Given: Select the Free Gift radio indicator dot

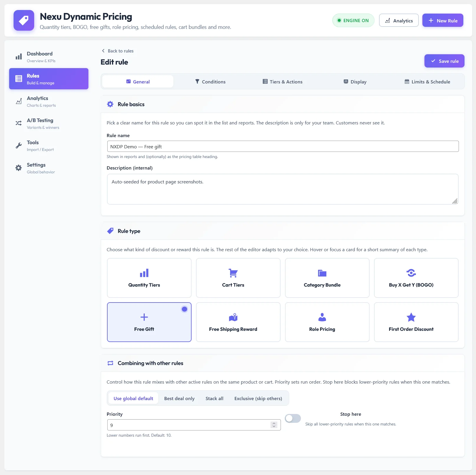Looking at the screenshot, I should click(x=185, y=309).
